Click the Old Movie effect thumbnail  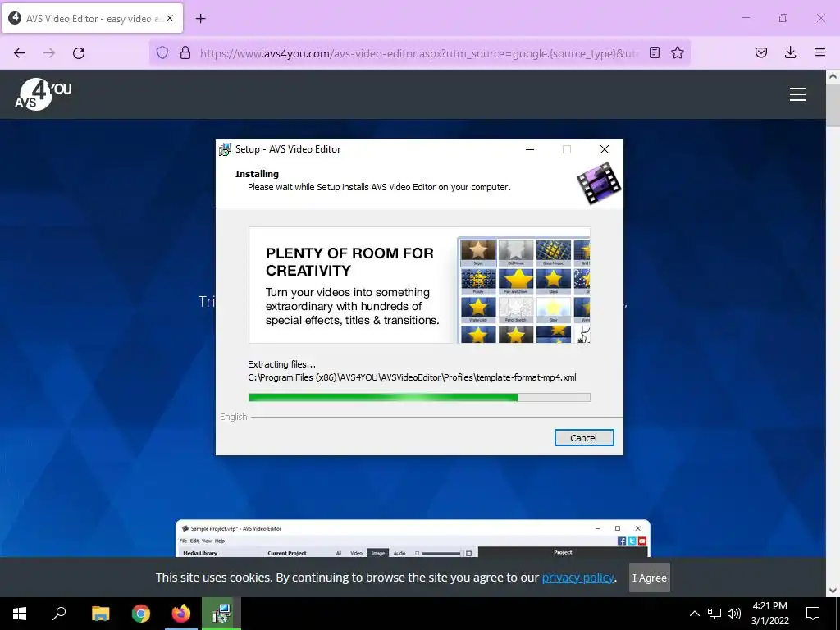point(516,253)
